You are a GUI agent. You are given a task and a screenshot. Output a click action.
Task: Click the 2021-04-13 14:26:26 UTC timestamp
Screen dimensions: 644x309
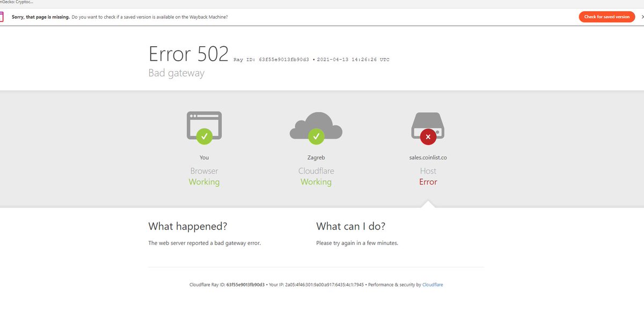(x=353, y=59)
